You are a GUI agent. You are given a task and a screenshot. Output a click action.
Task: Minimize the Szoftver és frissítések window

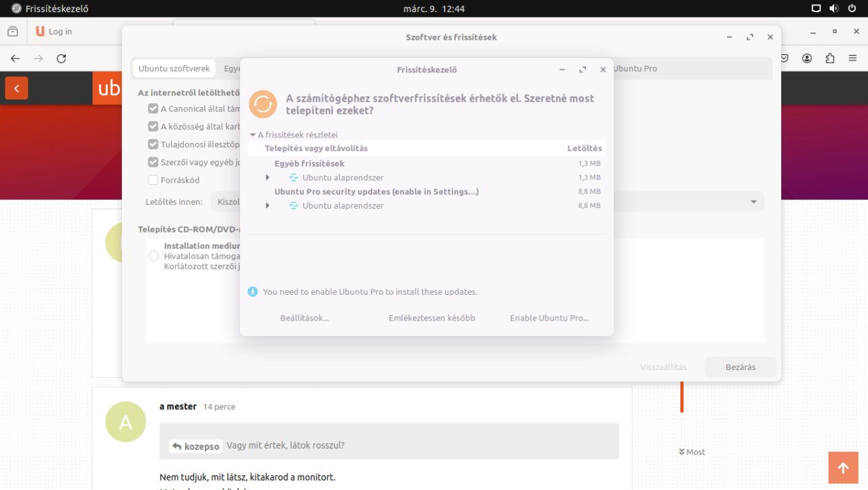729,37
